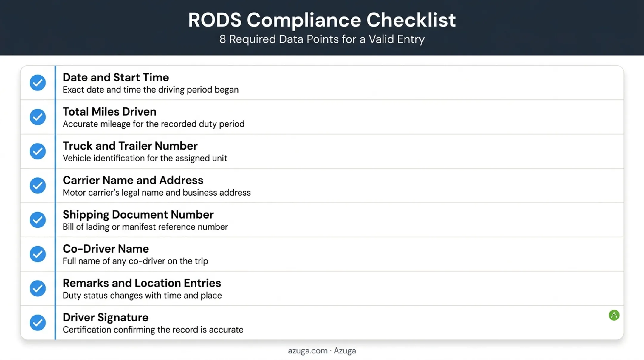Viewport: 644px width, 360px height.
Task: Select the 'Remarks and Location Entries' heading
Action: (x=142, y=283)
